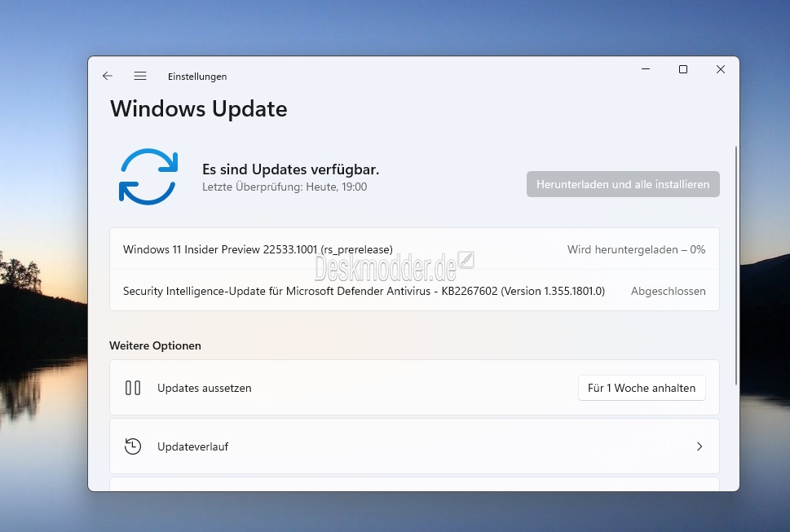Screen dimensions: 790x532
Task: Pause updates with Für 1 Woche anhalten
Action: point(642,388)
